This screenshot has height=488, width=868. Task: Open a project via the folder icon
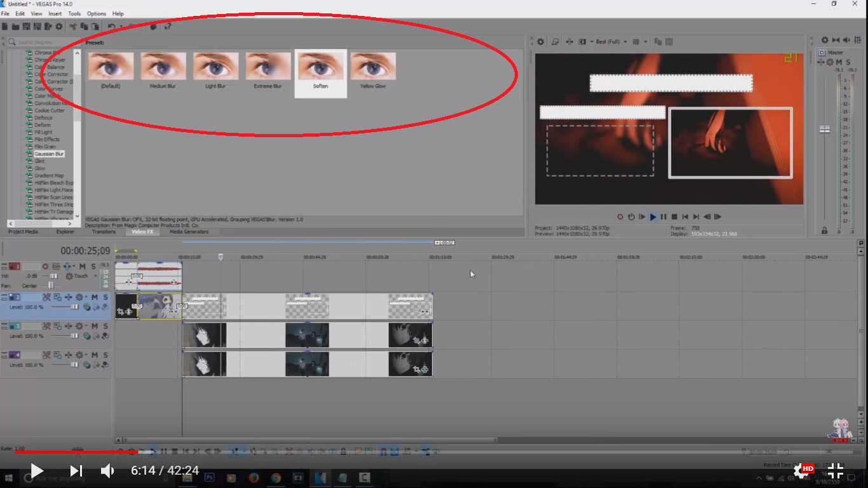point(15,27)
